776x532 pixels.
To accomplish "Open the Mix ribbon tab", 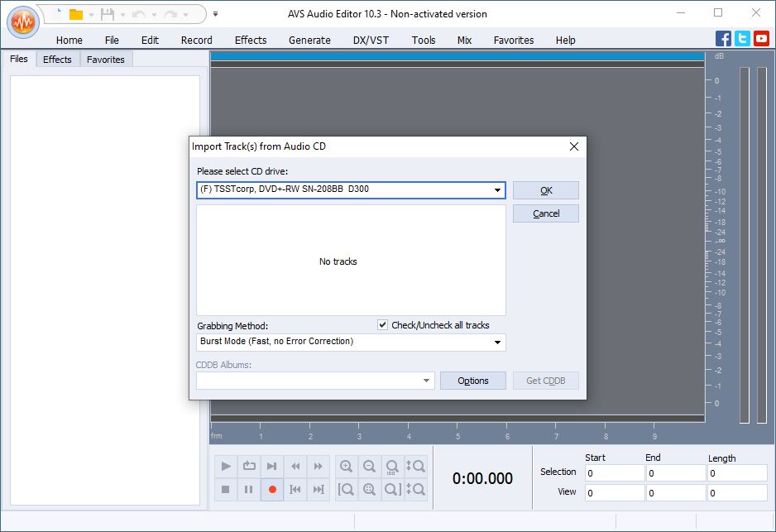I will pyautogui.click(x=464, y=40).
